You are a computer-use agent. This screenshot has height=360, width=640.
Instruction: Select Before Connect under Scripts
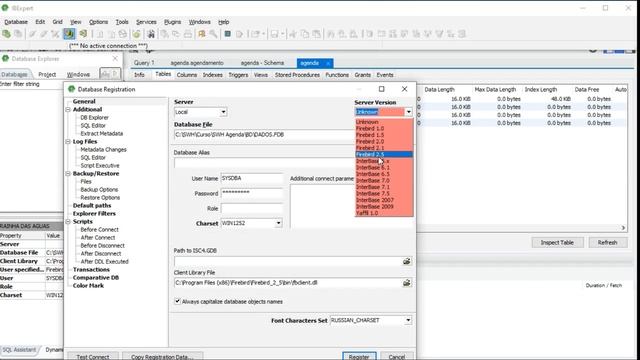(99, 230)
